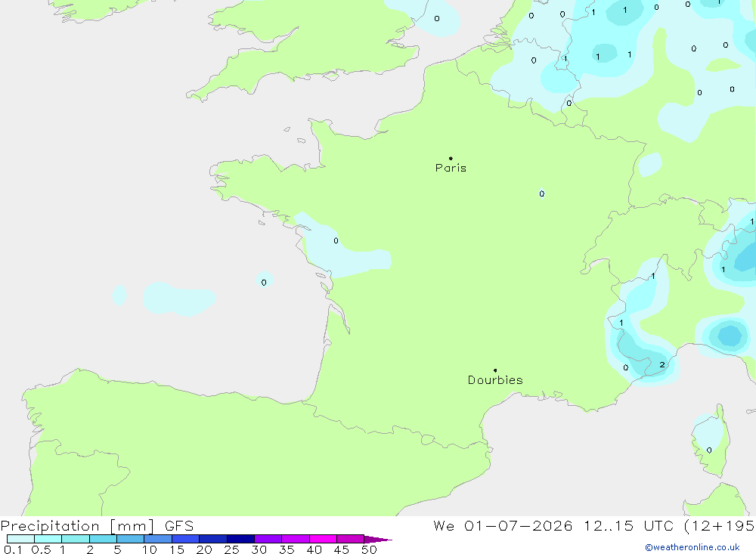Click the Dourbies location label
Viewport: 756px width, 554px height.
tap(495, 380)
